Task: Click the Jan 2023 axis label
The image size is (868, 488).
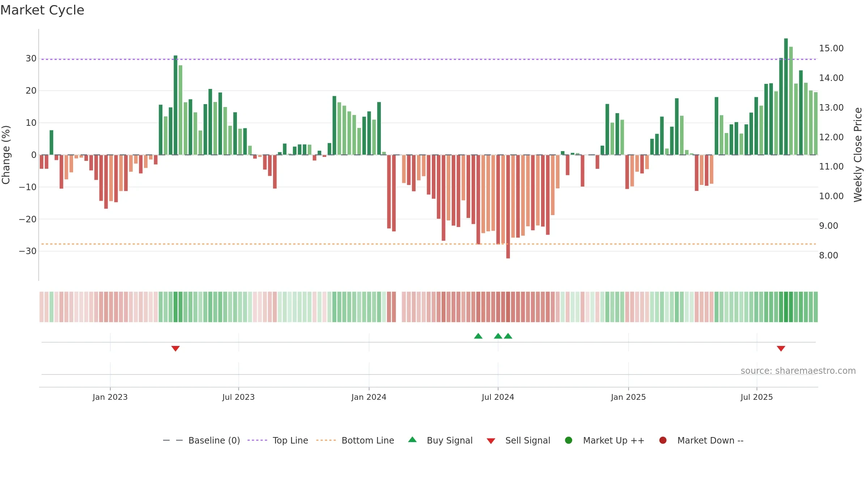Action: tap(110, 397)
